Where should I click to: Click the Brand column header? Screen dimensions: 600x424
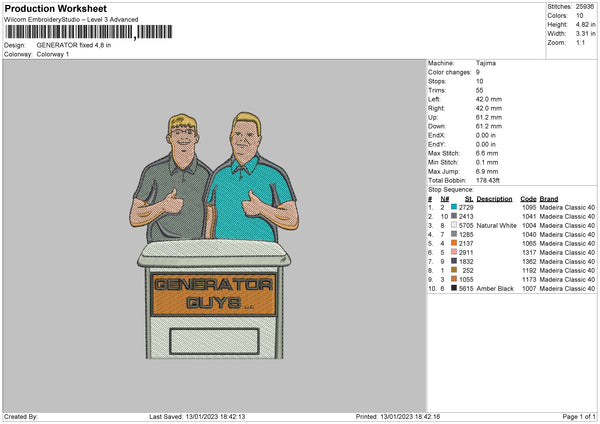pyautogui.click(x=549, y=199)
